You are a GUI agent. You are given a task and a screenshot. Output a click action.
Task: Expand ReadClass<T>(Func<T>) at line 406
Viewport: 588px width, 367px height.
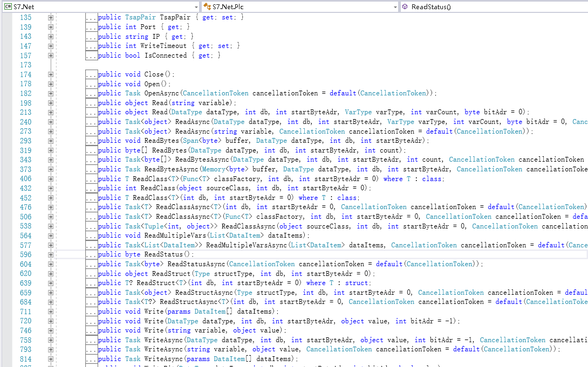pyautogui.click(x=51, y=179)
